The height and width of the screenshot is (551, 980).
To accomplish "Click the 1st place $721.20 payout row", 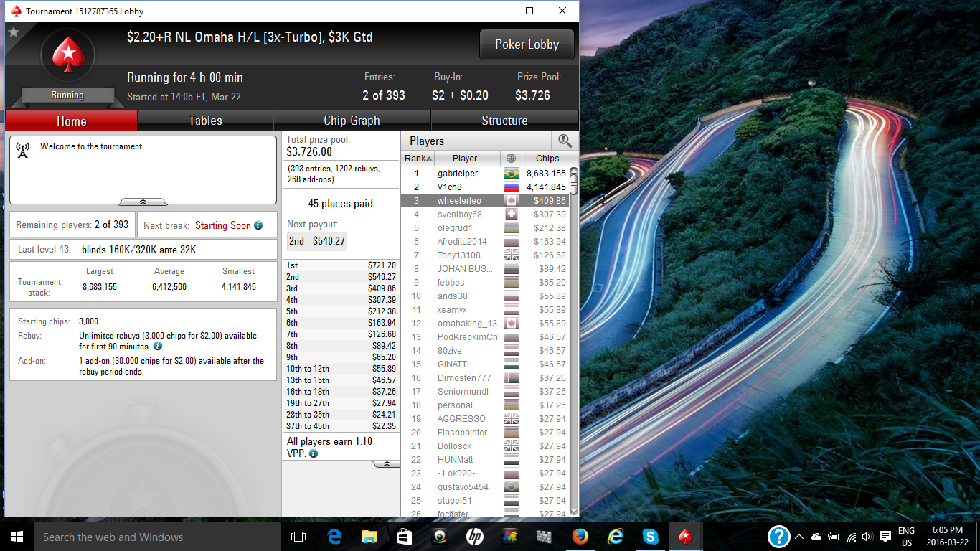I will 341,265.
